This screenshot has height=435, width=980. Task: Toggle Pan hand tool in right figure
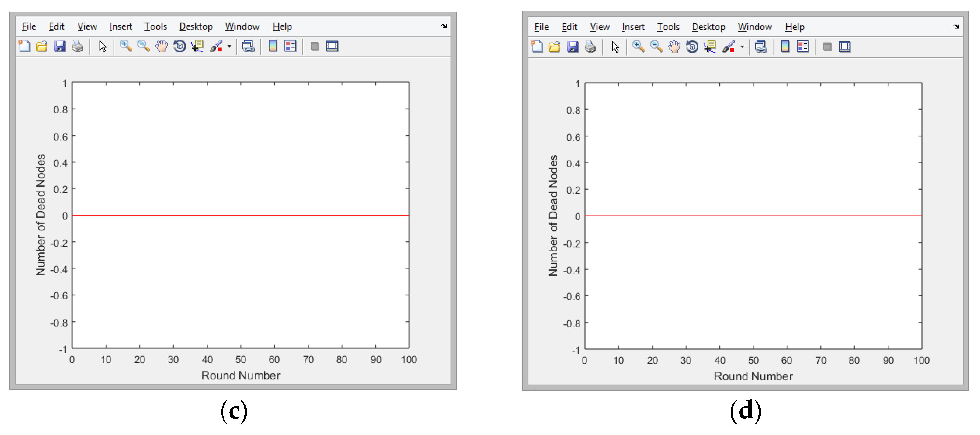tap(674, 47)
